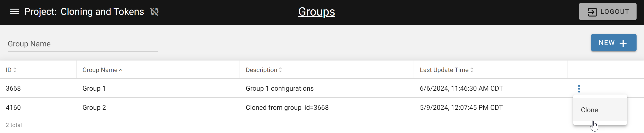Click ID 3668 in the table

click(13, 88)
